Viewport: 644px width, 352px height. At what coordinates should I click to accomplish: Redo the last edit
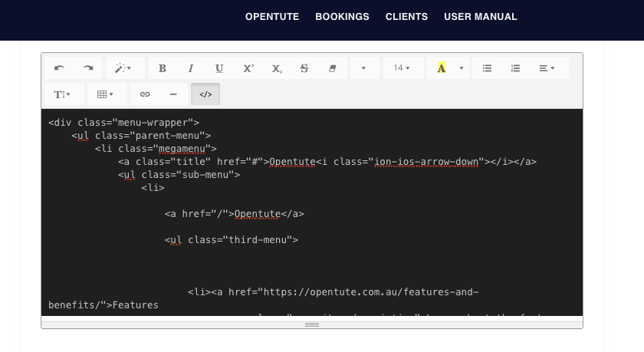tap(88, 68)
